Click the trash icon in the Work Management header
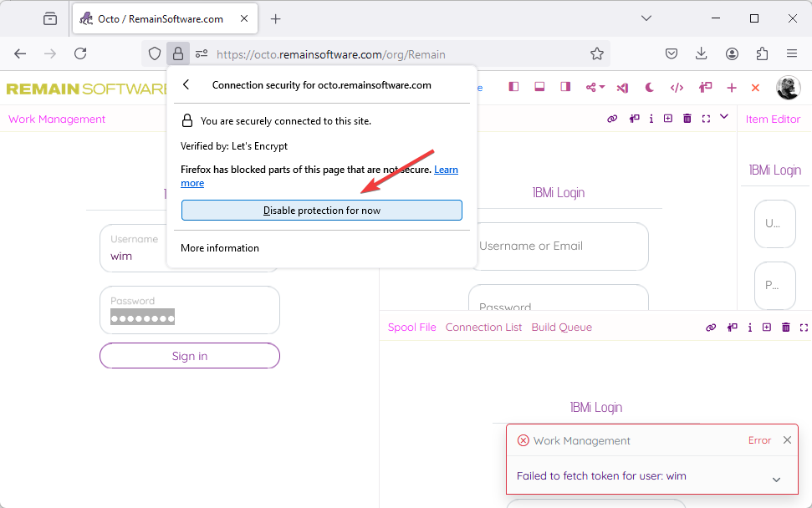Viewport: 812px width, 508px height. (687, 119)
